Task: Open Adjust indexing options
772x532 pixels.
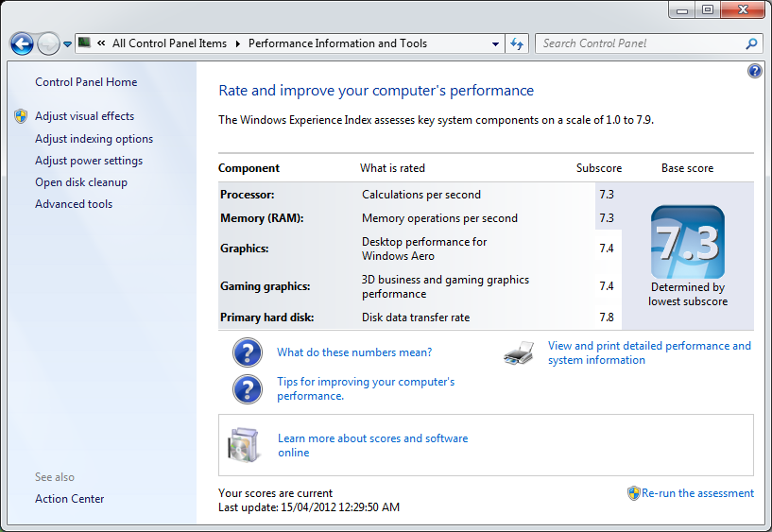Action: [x=94, y=139]
